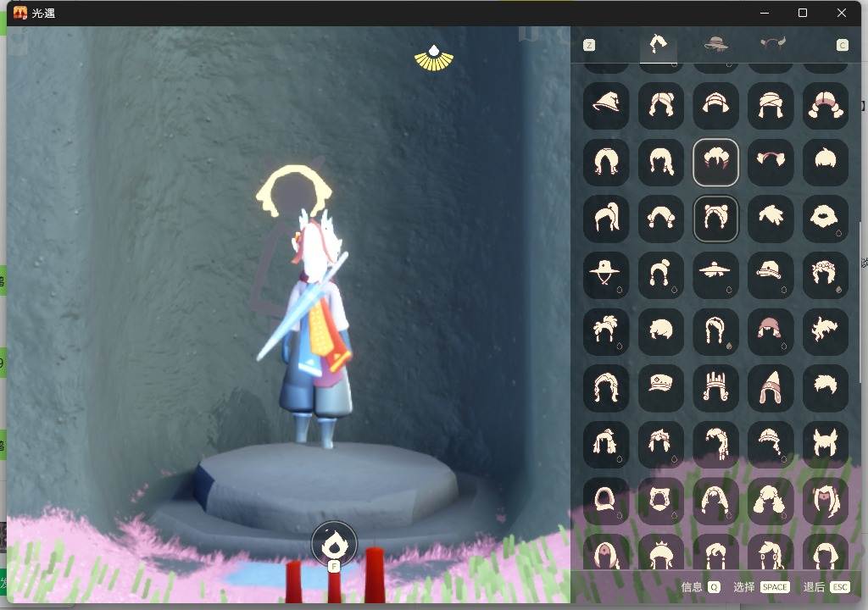868x610 pixels.
Task: Select the cat-ear hood icon
Action: (x=661, y=501)
